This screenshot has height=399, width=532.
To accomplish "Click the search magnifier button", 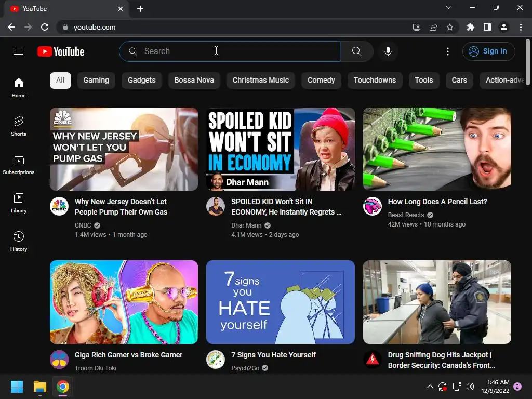I will pos(356,51).
